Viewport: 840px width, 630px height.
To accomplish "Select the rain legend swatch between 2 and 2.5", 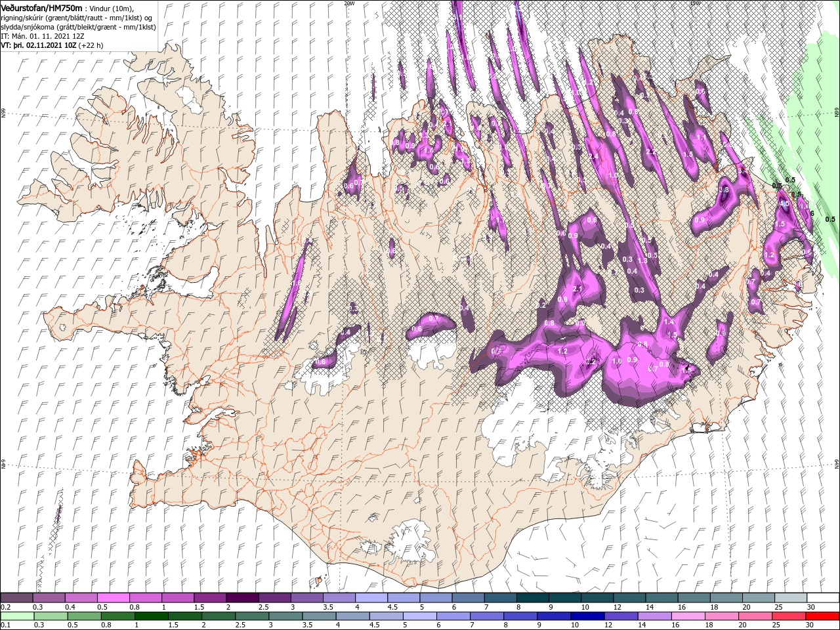I will click(x=218, y=616).
